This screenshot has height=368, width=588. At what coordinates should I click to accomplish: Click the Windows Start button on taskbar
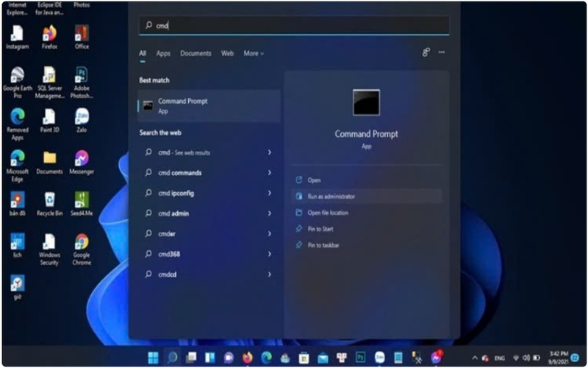click(153, 358)
